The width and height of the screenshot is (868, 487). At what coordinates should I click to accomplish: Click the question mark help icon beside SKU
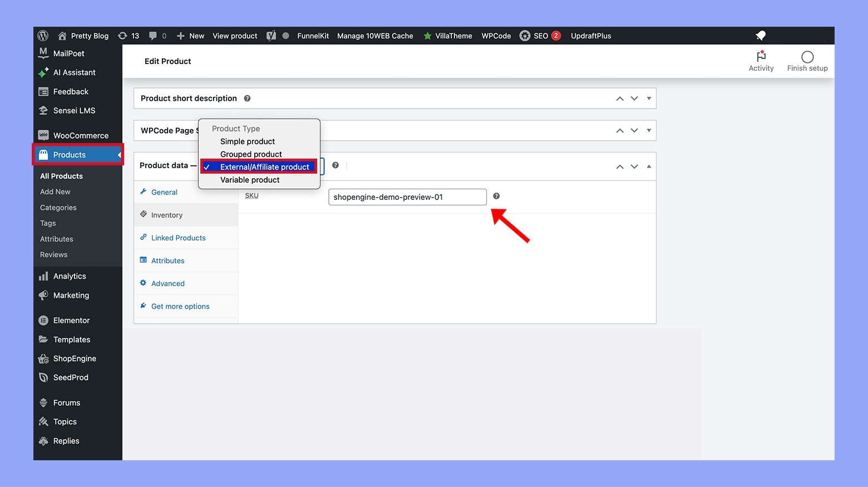pos(496,196)
